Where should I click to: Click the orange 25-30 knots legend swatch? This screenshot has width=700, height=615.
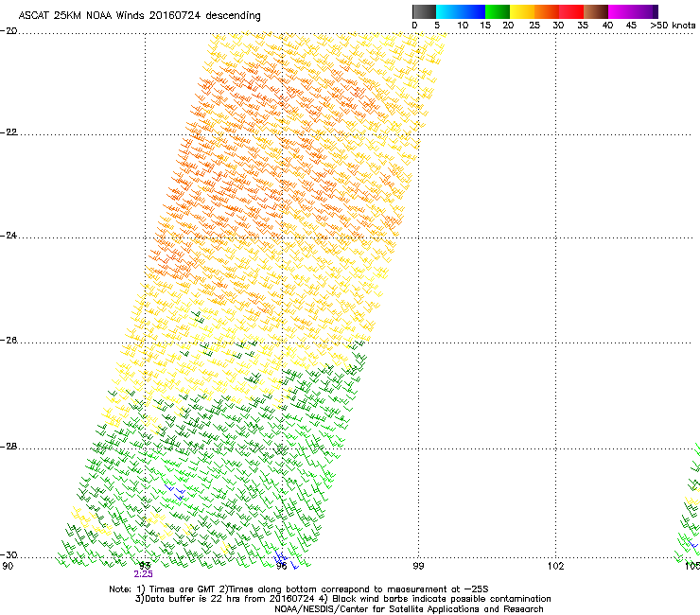click(x=547, y=11)
